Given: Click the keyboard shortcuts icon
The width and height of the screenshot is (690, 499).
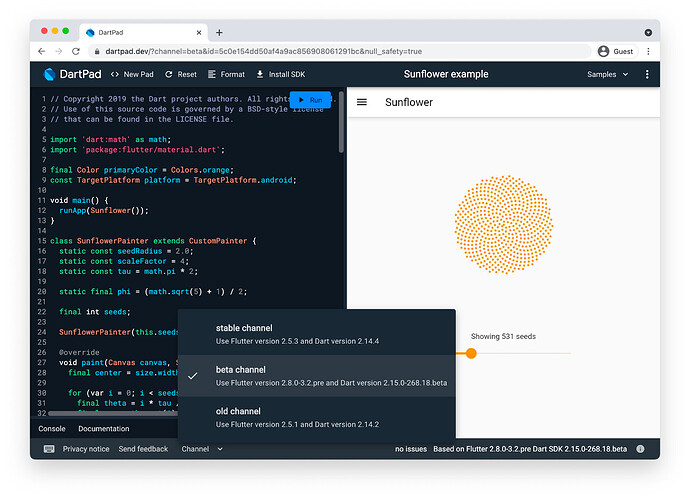Looking at the screenshot, I should (49, 449).
